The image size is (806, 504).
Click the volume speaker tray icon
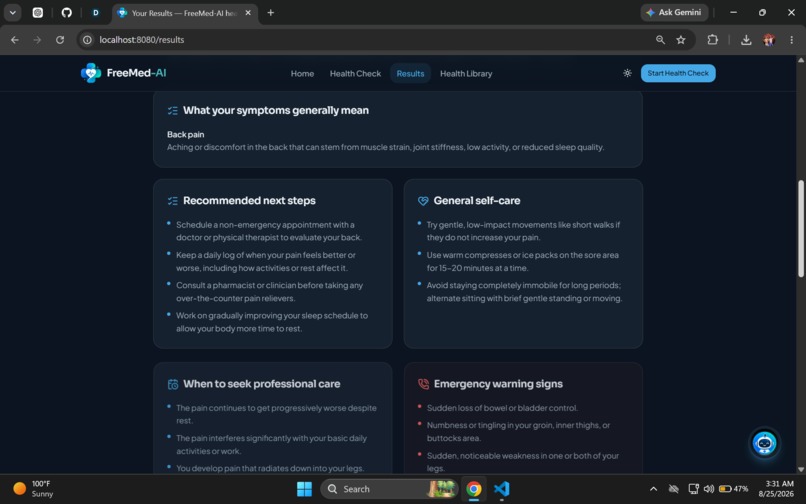click(x=708, y=489)
